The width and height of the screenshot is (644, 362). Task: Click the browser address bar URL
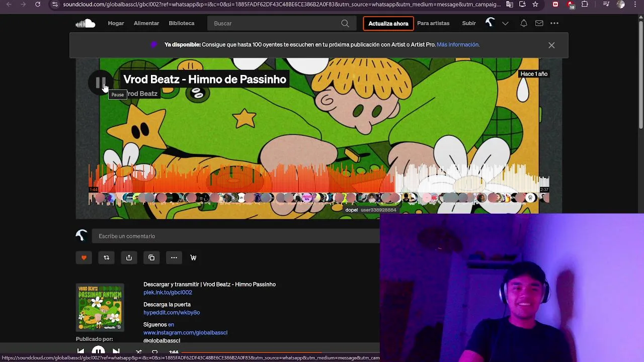click(282, 5)
